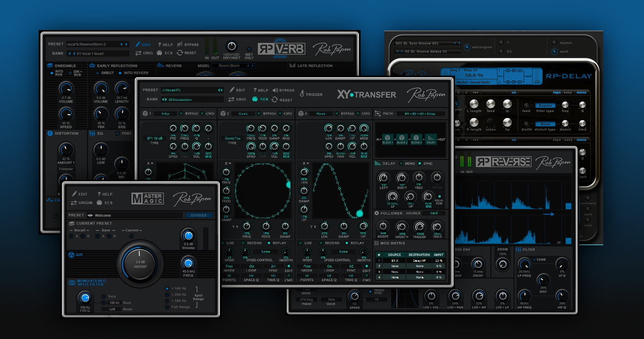Click the Origin swap icon in MasterMagic
This screenshot has width=644, height=339.
coord(74,203)
